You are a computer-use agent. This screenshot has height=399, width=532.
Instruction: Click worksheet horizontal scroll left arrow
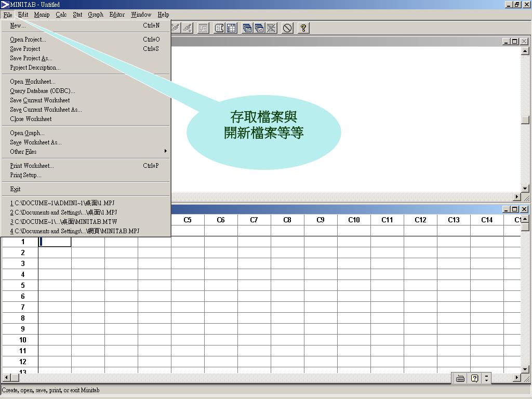pos(6,377)
